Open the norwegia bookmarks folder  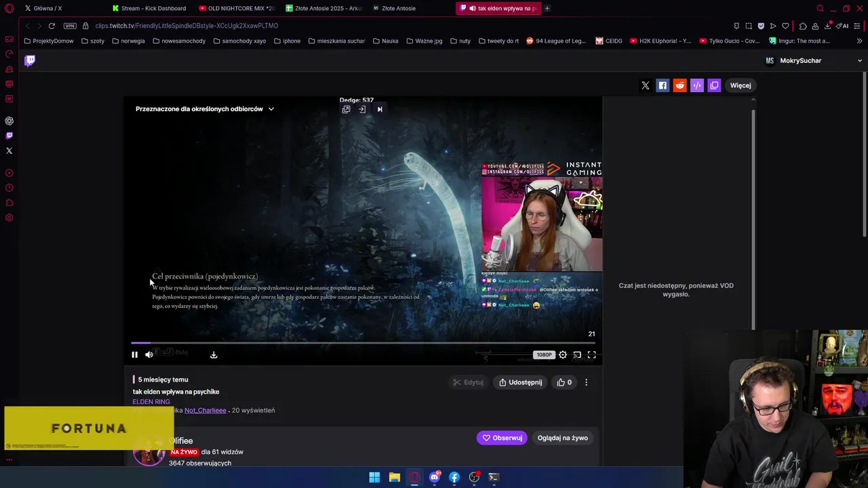pos(128,41)
